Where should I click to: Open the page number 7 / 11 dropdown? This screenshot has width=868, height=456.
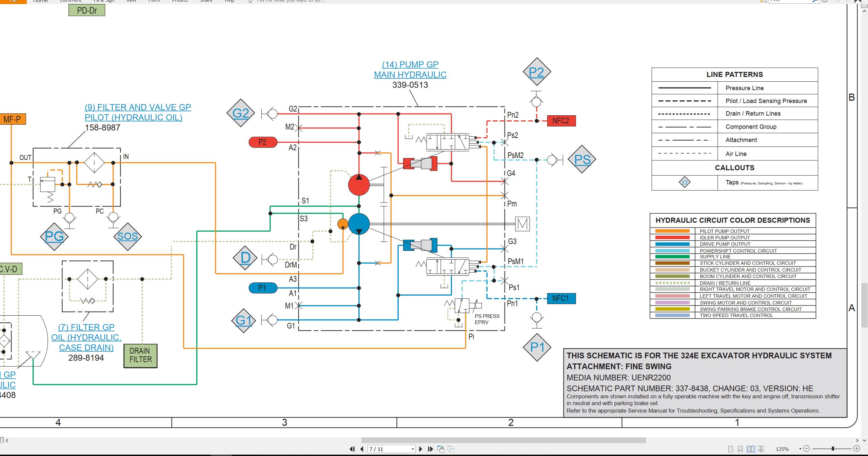[413, 449]
